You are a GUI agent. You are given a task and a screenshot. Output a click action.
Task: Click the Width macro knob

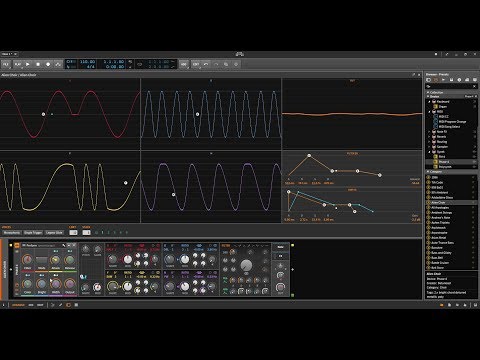coord(55,284)
